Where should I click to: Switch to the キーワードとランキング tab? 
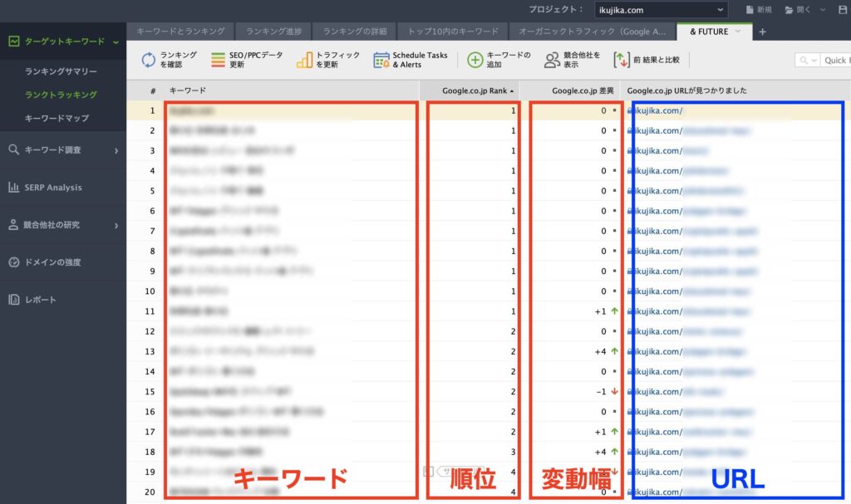click(180, 32)
